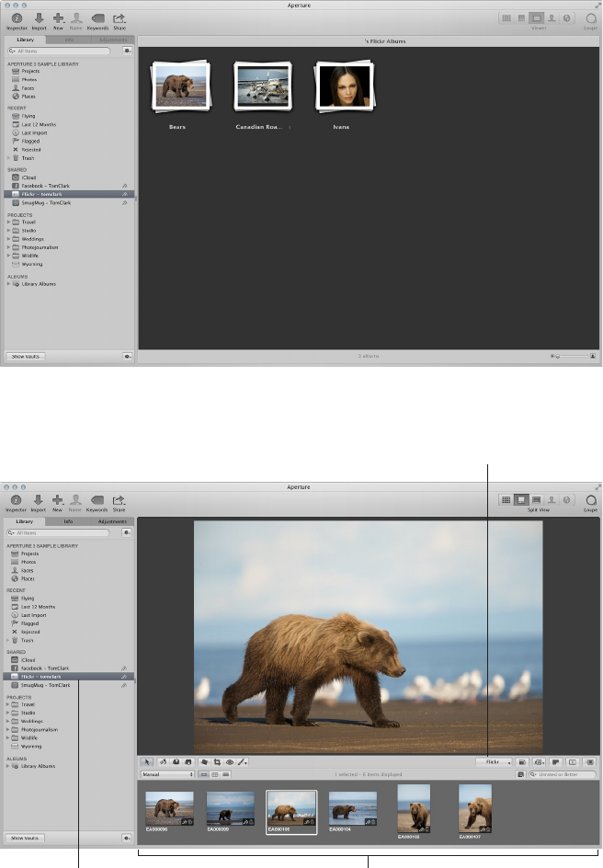Choose Viewer-only button in Split View window toolbar
603x868 pixels.
(x=536, y=500)
